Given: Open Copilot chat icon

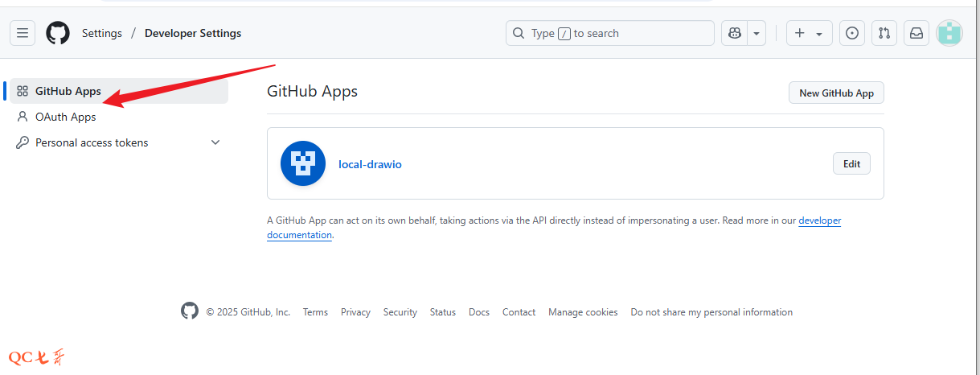Looking at the screenshot, I should point(734,33).
